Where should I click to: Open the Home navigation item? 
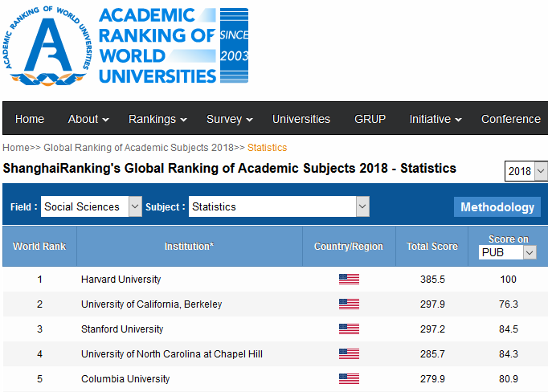[30, 119]
